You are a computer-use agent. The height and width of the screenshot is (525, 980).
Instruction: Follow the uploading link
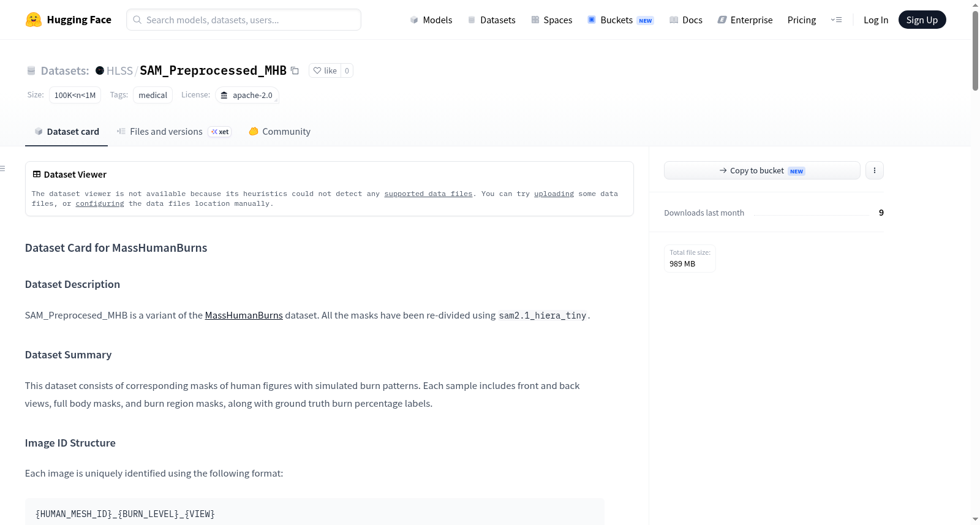point(554,194)
